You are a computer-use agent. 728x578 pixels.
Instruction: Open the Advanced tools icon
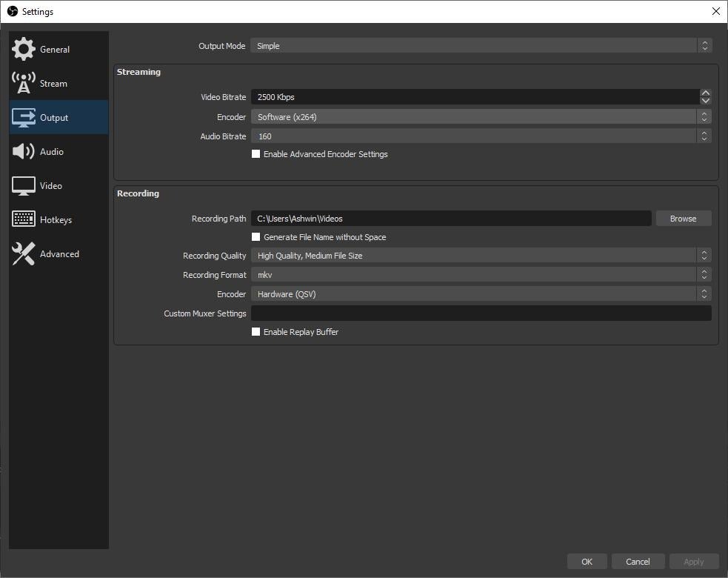click(x=24, y=253)
